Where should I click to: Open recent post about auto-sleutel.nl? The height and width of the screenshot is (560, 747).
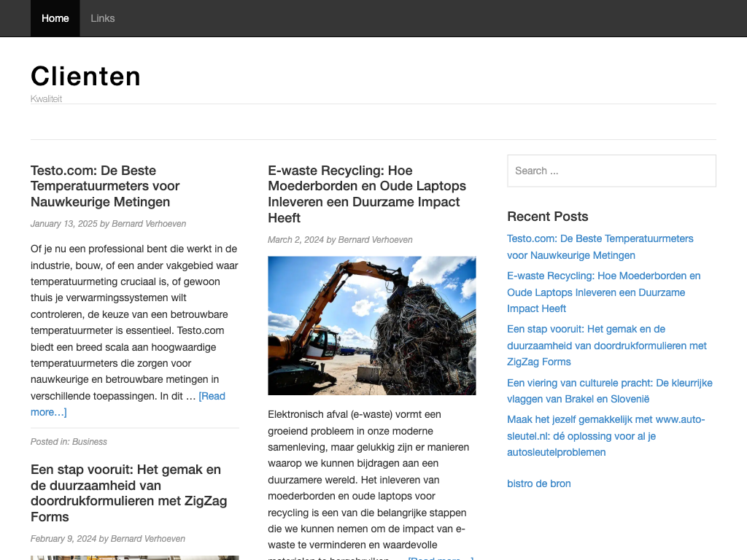pyautogui.click(x=605, y=435)
